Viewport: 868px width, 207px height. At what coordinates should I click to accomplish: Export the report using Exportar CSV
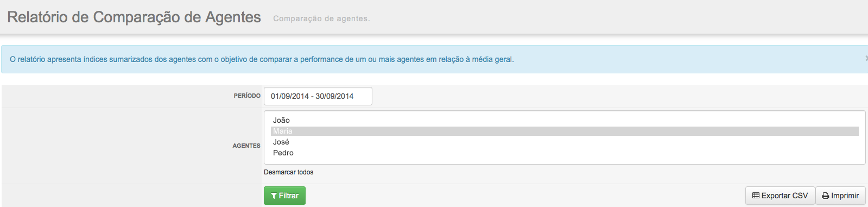pyautogui.click(x=780, y=196)
